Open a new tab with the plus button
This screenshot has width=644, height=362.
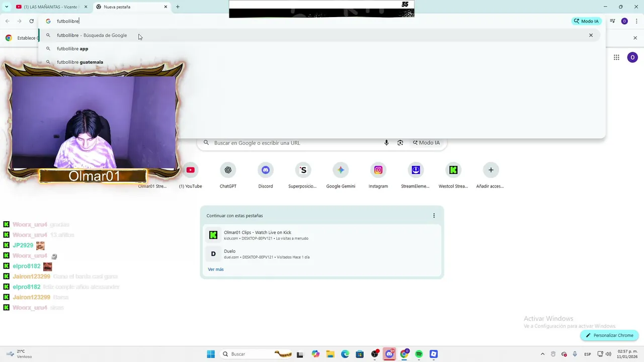178,7
